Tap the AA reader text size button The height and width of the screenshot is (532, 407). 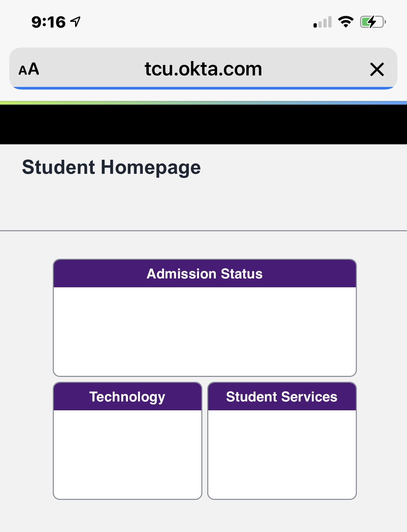pos(29,69)
